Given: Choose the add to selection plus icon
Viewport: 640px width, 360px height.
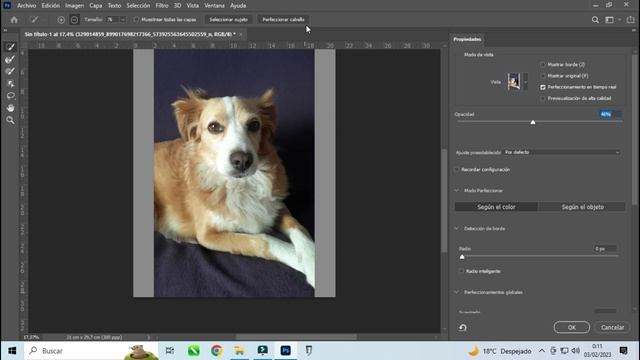Looking at the screenshot, I should [61, 20].
